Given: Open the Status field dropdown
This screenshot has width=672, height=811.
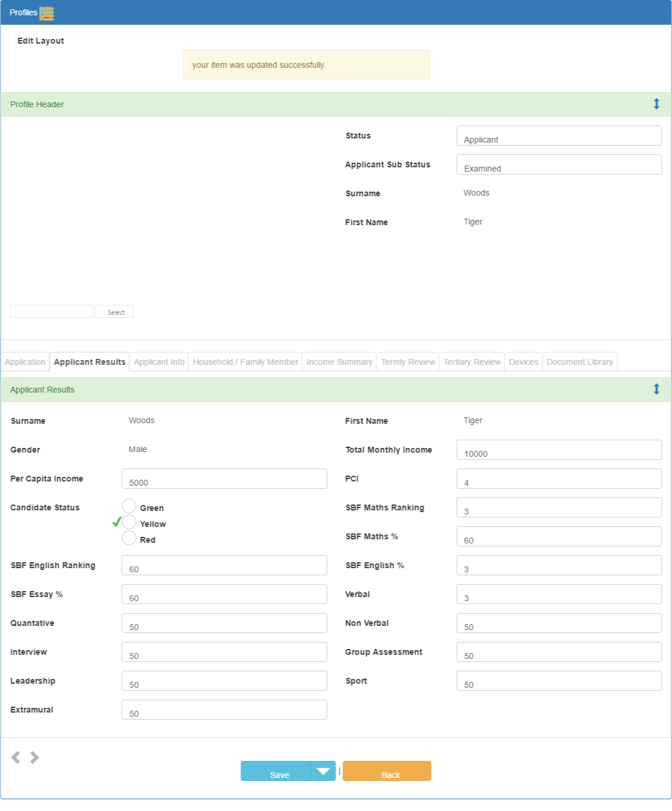Looking at the screenshot, I should click(x=559, y=136).
